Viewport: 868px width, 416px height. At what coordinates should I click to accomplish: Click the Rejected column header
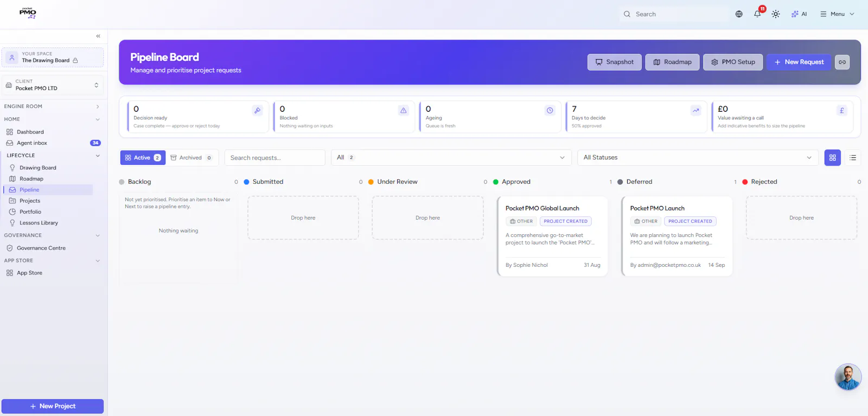pos(764,182)
